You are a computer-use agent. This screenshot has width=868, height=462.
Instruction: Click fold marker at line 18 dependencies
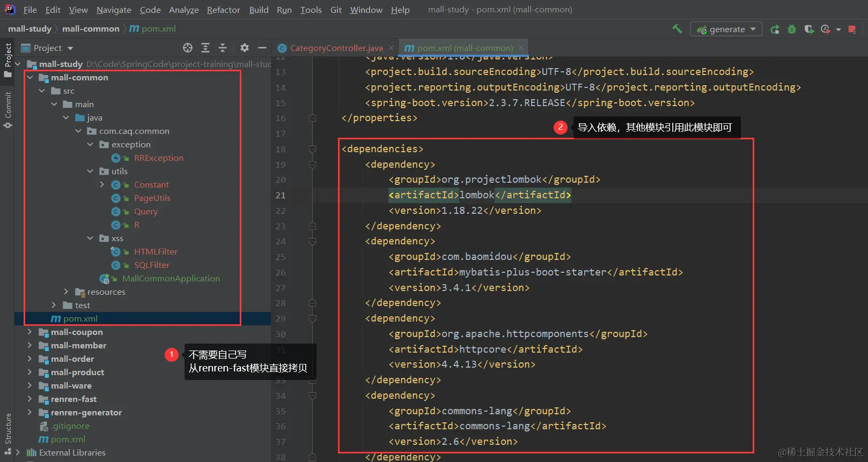tap(312, 149)
